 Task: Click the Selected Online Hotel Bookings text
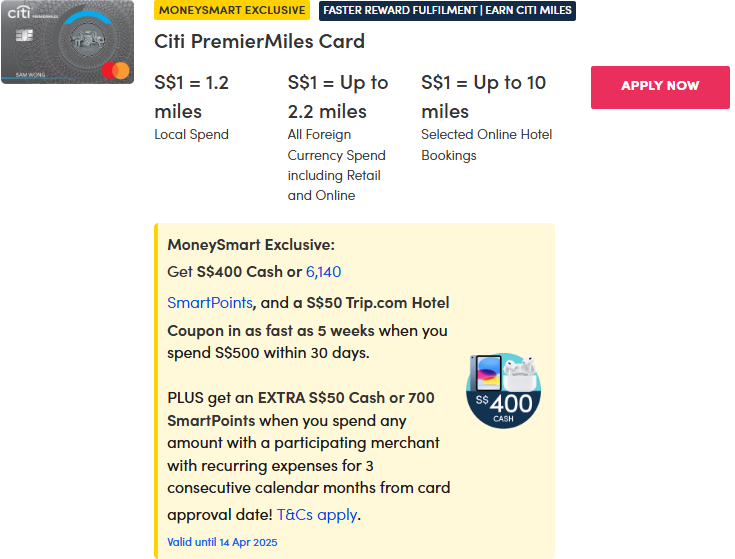pos(486,145)
